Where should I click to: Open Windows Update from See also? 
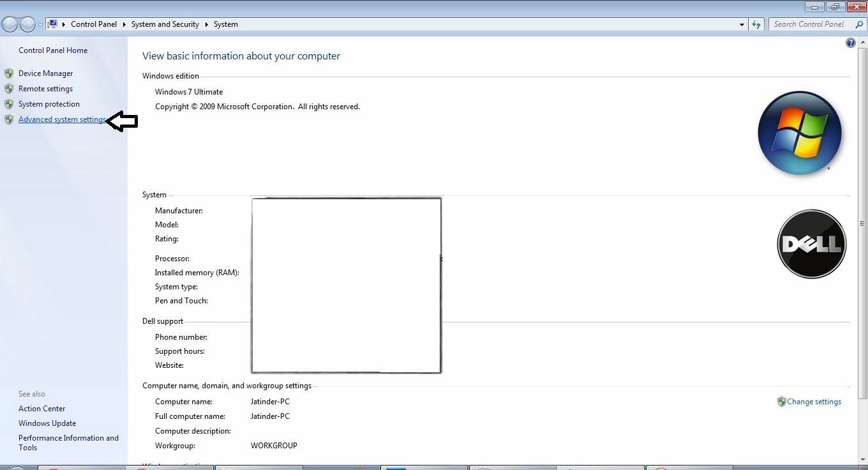click(47, 423)
